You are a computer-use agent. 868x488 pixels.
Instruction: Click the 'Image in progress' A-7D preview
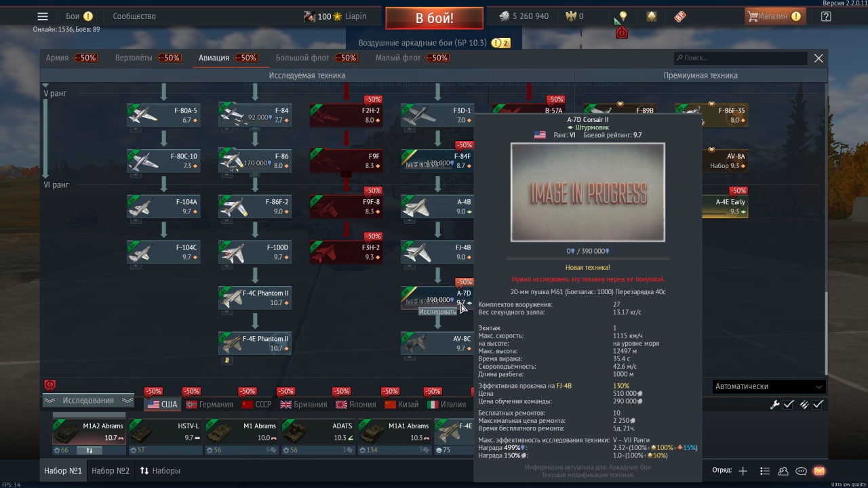pos(587,192)
